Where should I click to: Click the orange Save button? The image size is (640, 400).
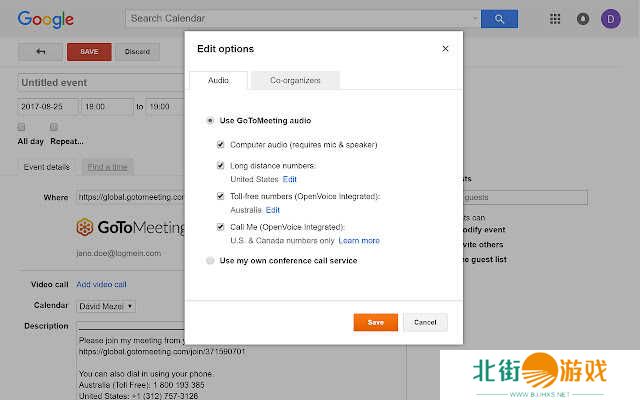coord(375,322)
